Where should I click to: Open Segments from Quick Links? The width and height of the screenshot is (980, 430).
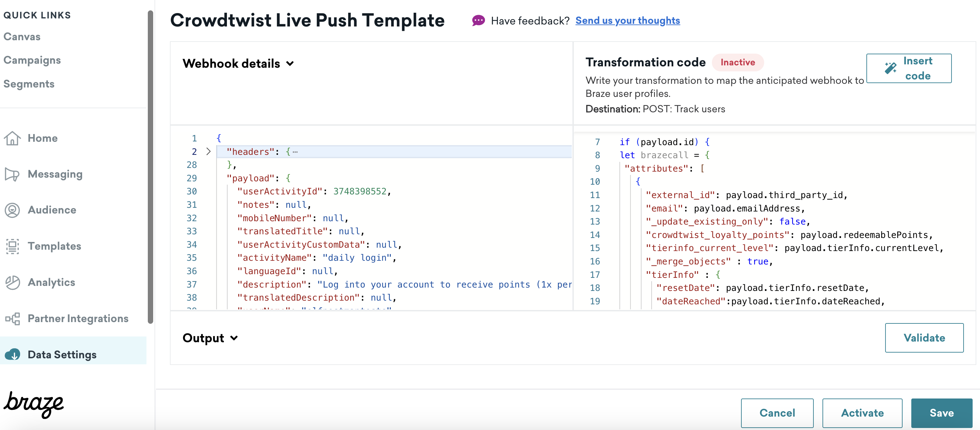click(x=29, y=84)
